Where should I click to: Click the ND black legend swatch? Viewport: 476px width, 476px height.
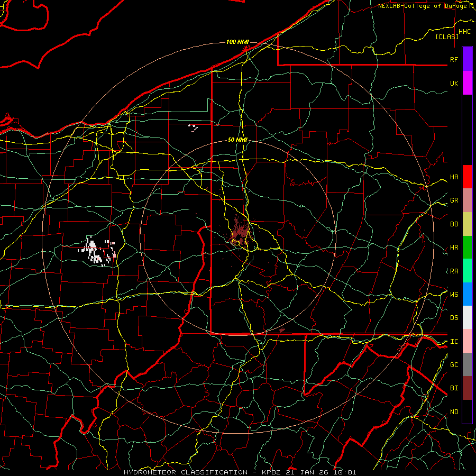point(467,411)
